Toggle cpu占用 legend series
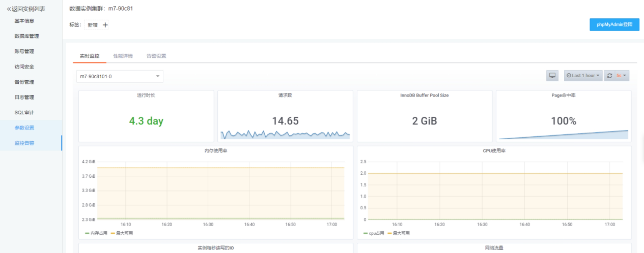Viewport: 644px width, 253px height. (374, 233)
